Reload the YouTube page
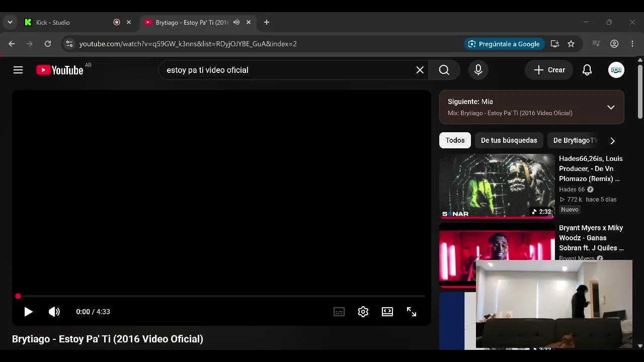 (48, 44)
